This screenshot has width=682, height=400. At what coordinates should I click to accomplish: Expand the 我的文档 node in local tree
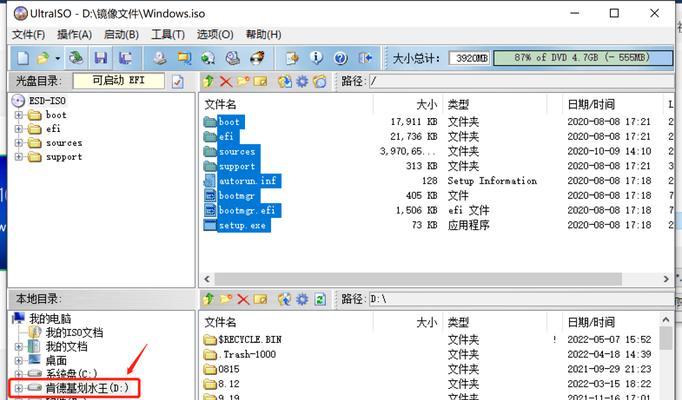[x=19, y=347]
